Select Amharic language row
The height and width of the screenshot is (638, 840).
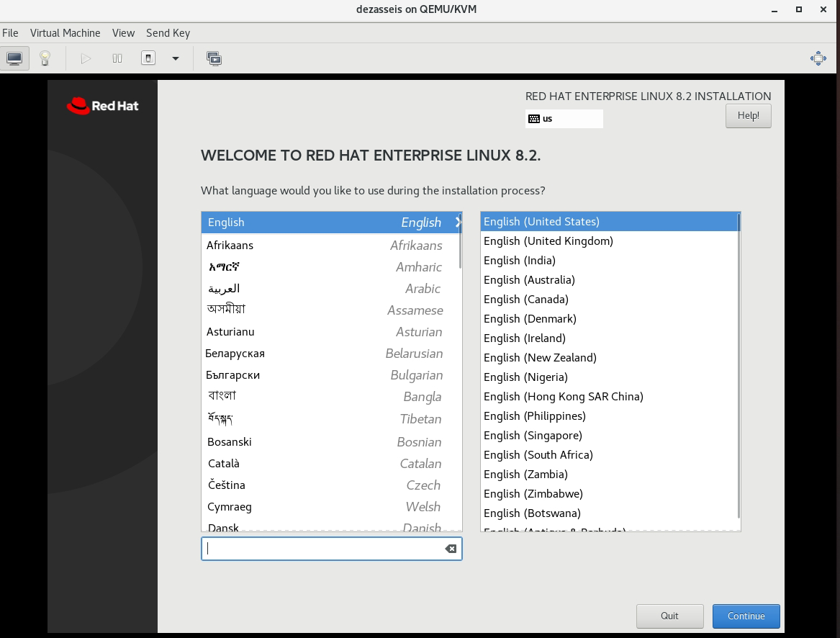[x=332, y=267]
